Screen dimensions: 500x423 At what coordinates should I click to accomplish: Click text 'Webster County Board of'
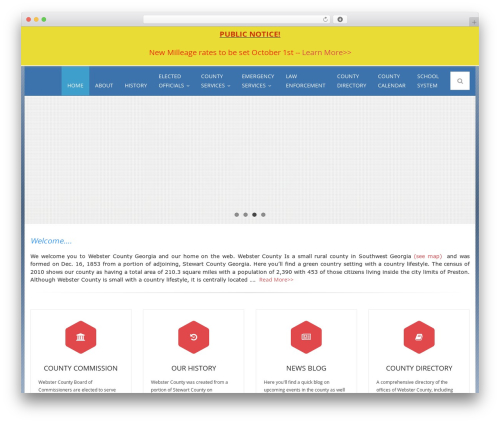click(65, 382)
